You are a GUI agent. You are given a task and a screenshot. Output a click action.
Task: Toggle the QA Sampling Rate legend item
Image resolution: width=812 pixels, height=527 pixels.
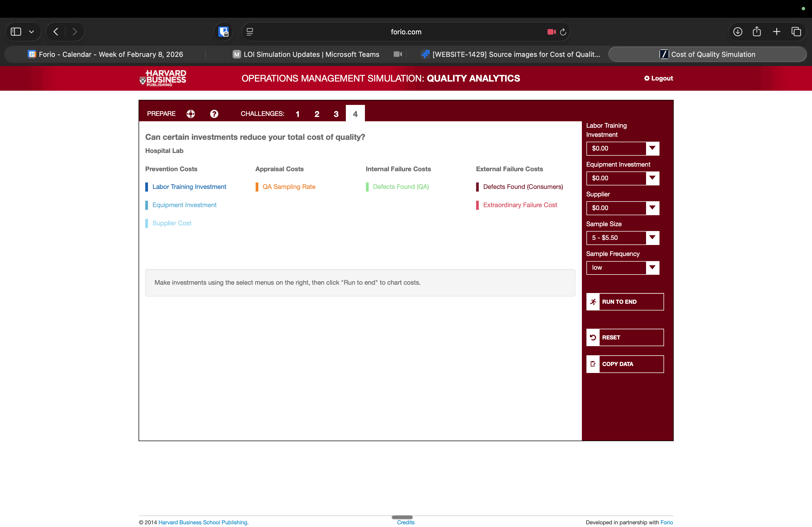[x=289, y=186]
